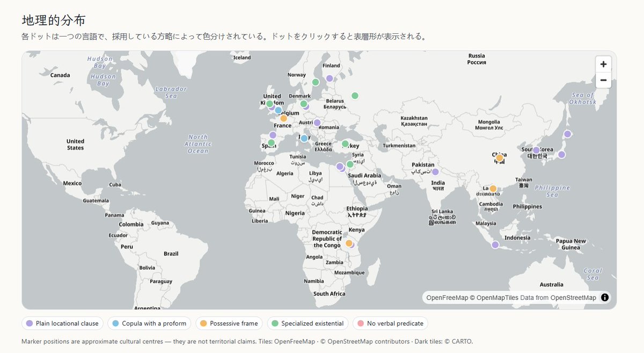Click the blue dot west of Belgium

pyautogui.click(x=278, y=110)
